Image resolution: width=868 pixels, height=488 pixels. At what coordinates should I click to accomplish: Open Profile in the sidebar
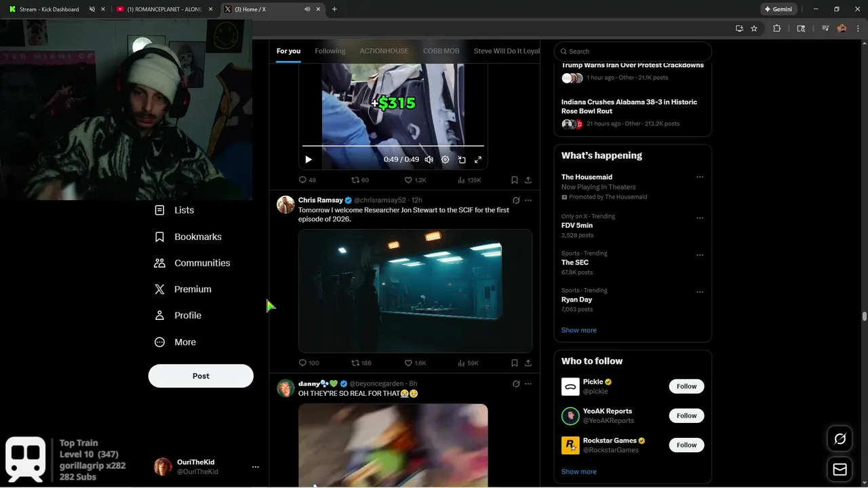pyautogui.click(x=178, y=316)
